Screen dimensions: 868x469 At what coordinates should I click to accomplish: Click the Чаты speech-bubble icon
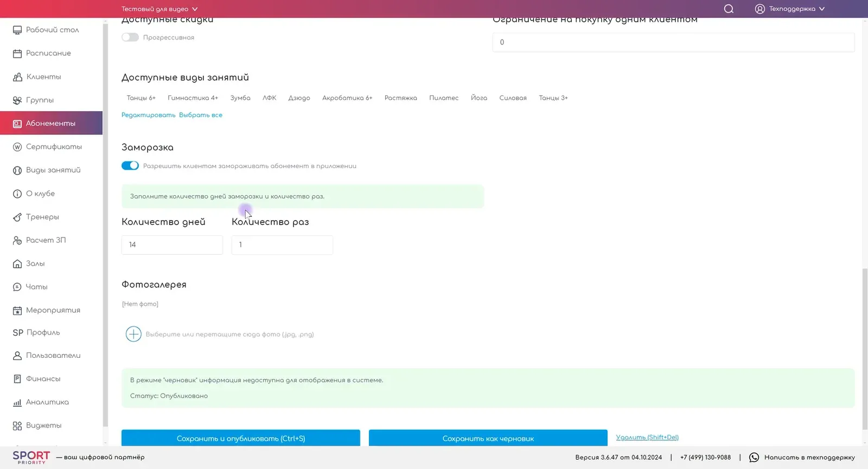coord(17,287)
